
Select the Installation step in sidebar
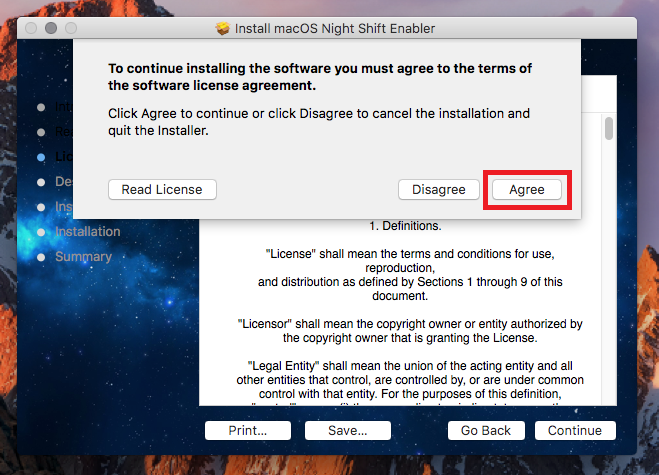tap(87, 232)
